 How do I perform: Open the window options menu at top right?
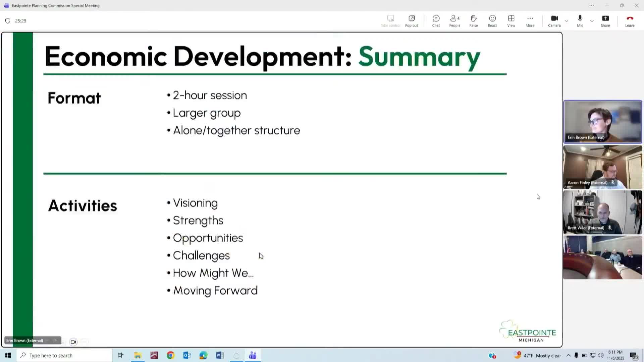pos(591,5)
